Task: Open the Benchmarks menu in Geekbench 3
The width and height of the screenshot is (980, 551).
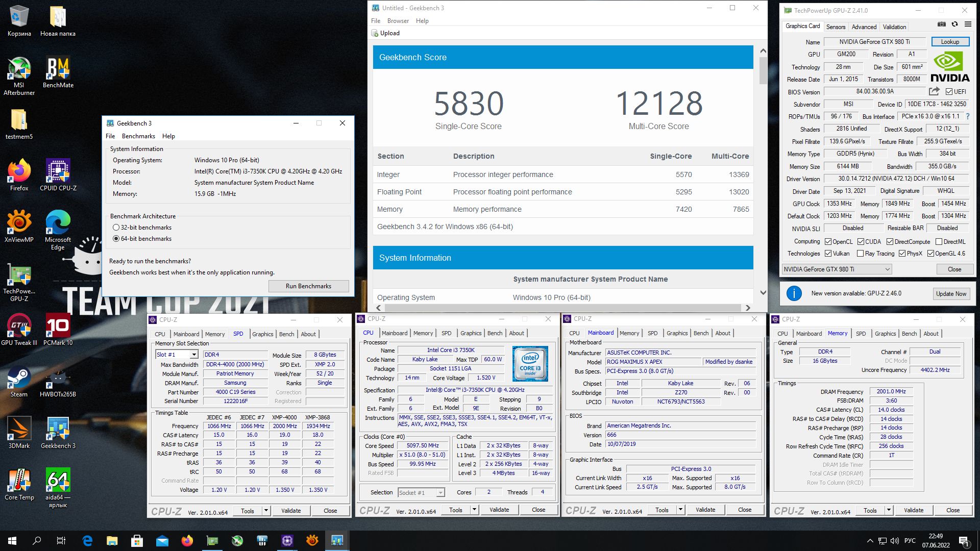Action: (x=138, y=136)
